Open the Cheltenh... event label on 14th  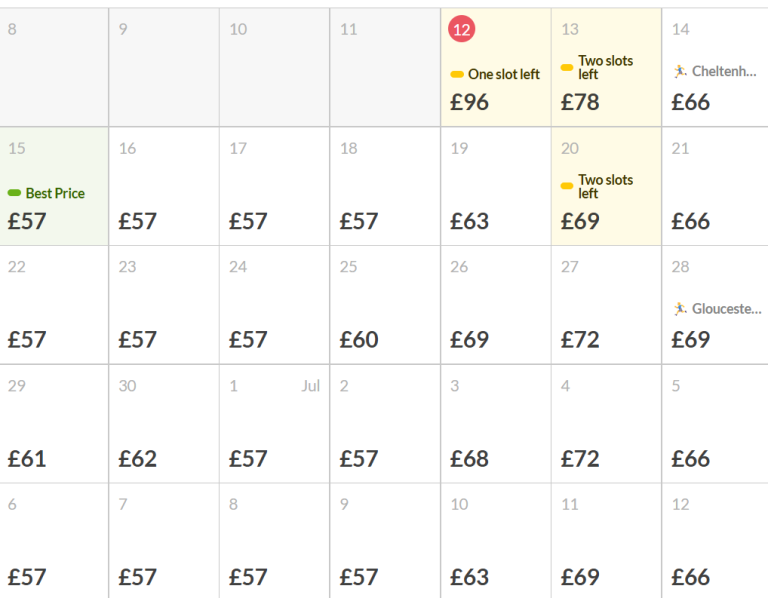click(x=724, y=72)
